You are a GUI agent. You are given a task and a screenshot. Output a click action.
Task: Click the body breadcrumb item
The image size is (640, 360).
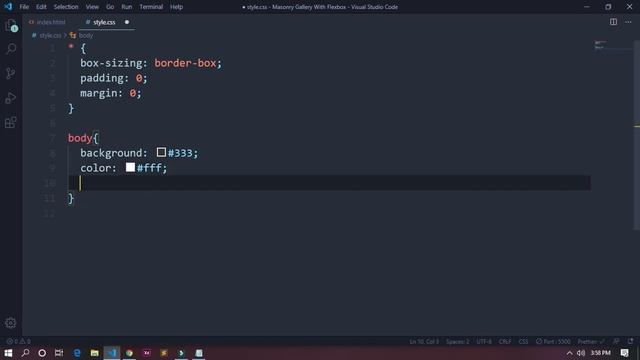[x=86, y=36]
